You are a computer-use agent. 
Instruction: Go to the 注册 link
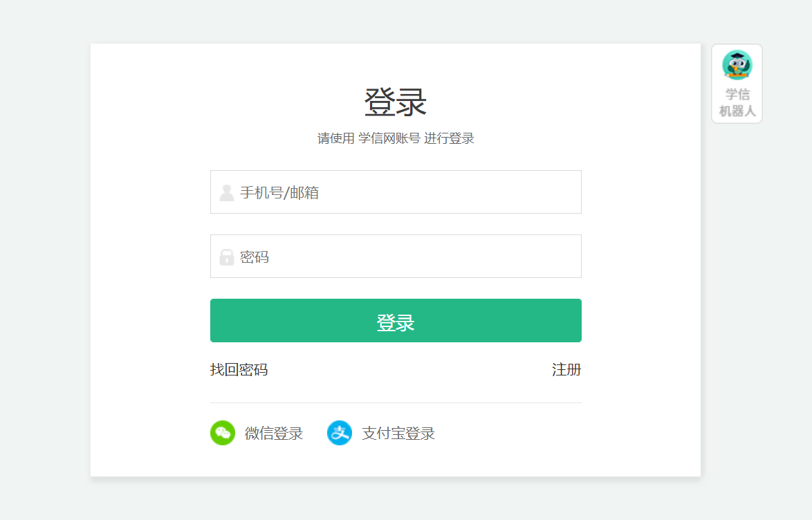[566, 370]
